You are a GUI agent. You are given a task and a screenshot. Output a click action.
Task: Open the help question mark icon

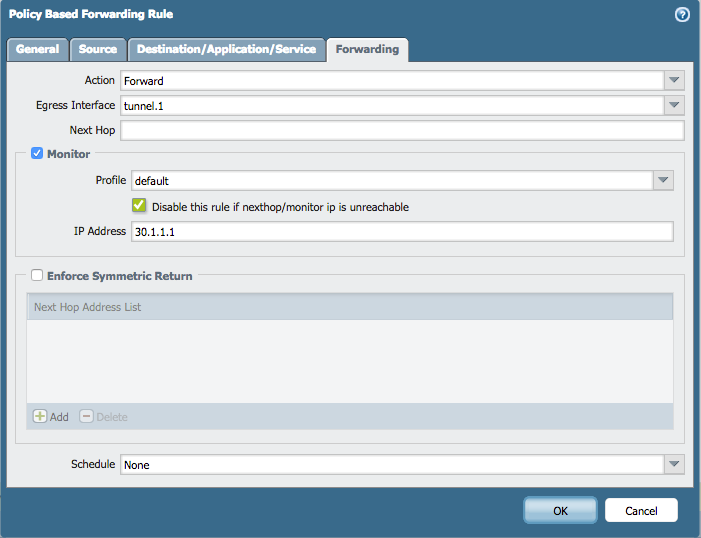[x=682, y=15]
